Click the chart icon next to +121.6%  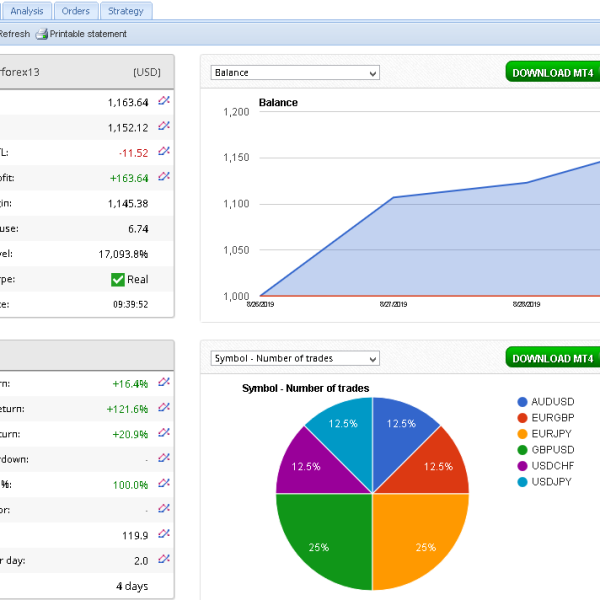click(x=164, y=408)
